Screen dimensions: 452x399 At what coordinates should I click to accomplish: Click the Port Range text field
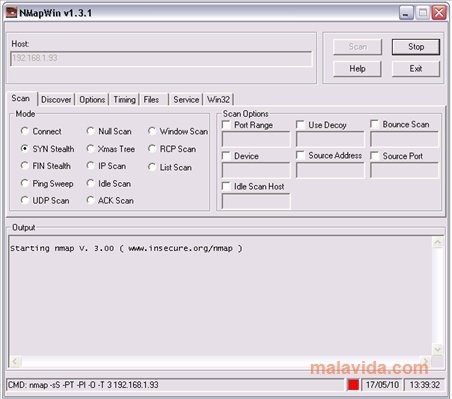(x=256, y=139)
